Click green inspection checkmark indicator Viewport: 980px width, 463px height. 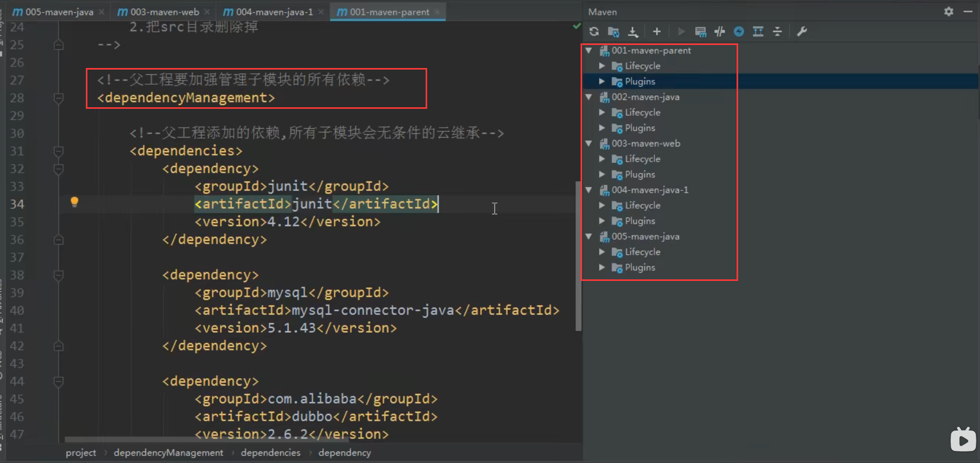(x=576, y=26)
